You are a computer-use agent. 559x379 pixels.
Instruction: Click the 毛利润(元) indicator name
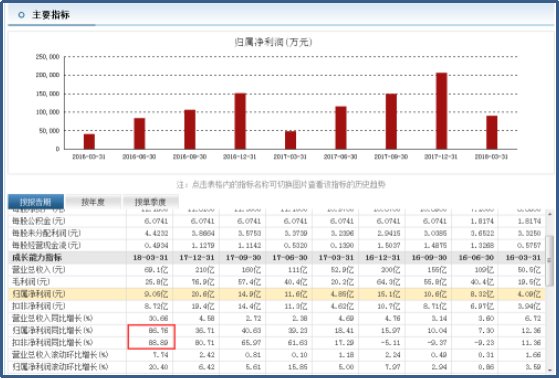31,282
